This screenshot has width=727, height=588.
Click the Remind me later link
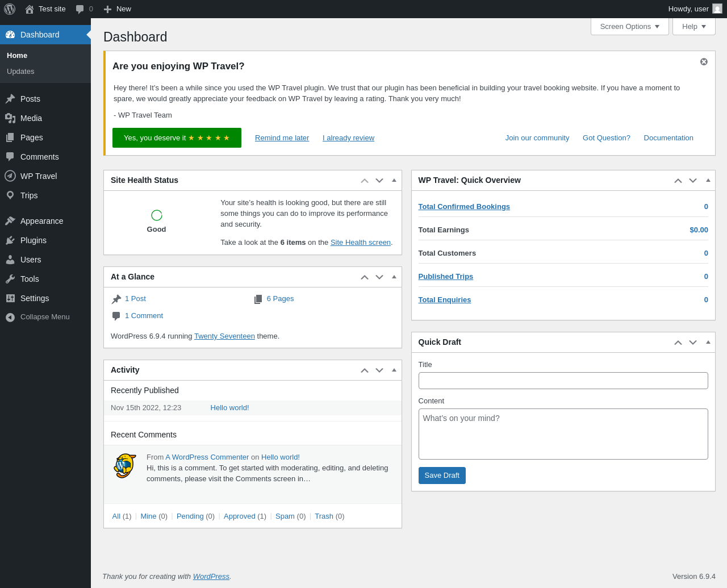282,138
